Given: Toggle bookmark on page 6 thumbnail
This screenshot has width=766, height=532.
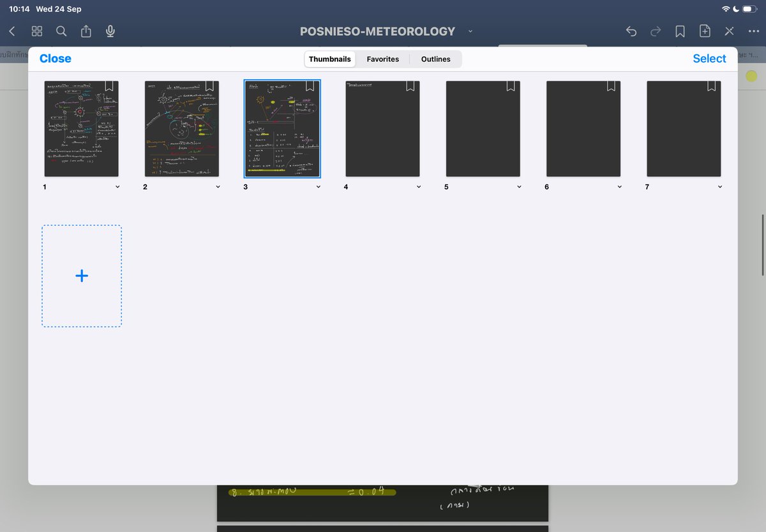Looking at the screenshot, I should 612,86.
